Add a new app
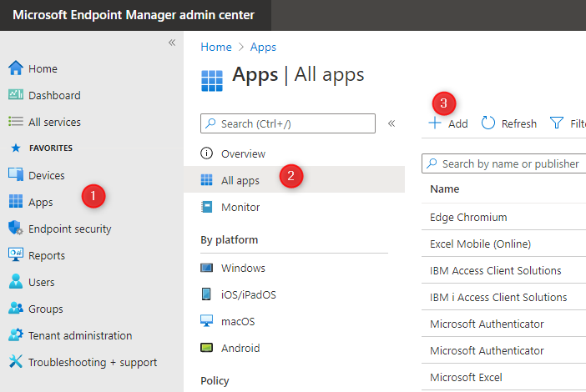Viewport: 586px width, 392px height. pos(448,123)
